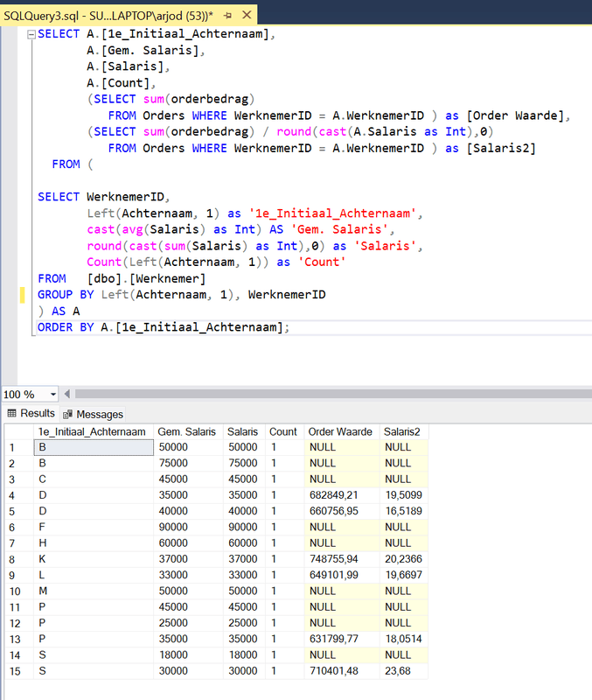The height and width of the screenshot is (700, 592).
Task: Select the 1e_Initiaal_Achternaam column header
Action: point(94,431)
